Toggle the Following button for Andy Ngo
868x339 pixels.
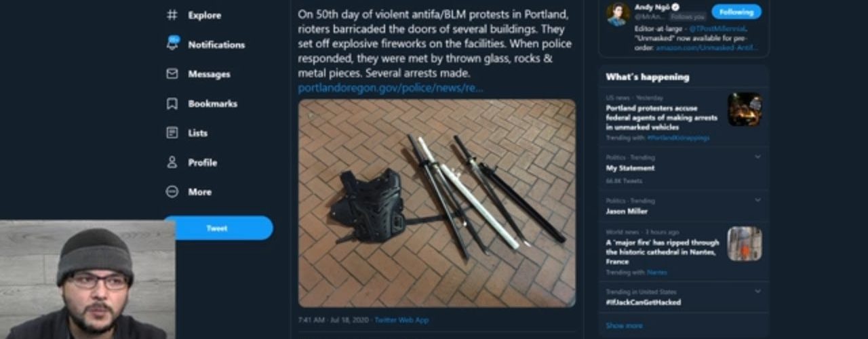click(x=736, y=12)
